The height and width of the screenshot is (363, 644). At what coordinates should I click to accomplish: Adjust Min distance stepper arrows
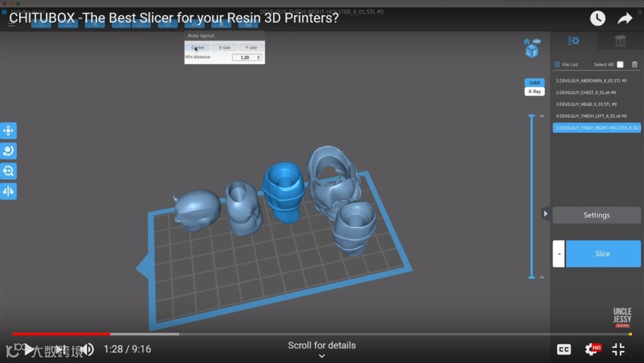tap(258, 57)
